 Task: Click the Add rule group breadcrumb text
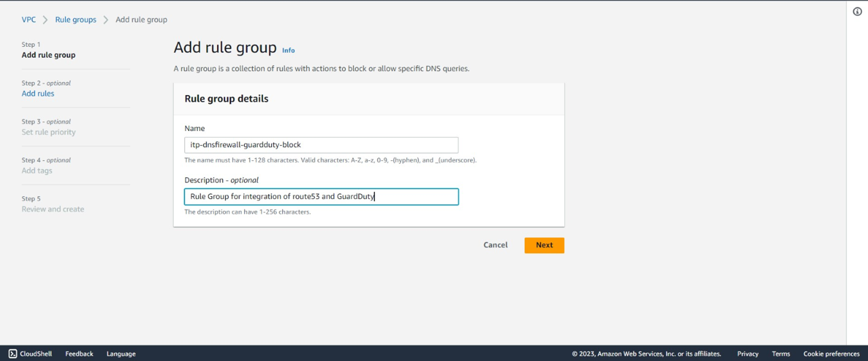click(x=141, y=20)
